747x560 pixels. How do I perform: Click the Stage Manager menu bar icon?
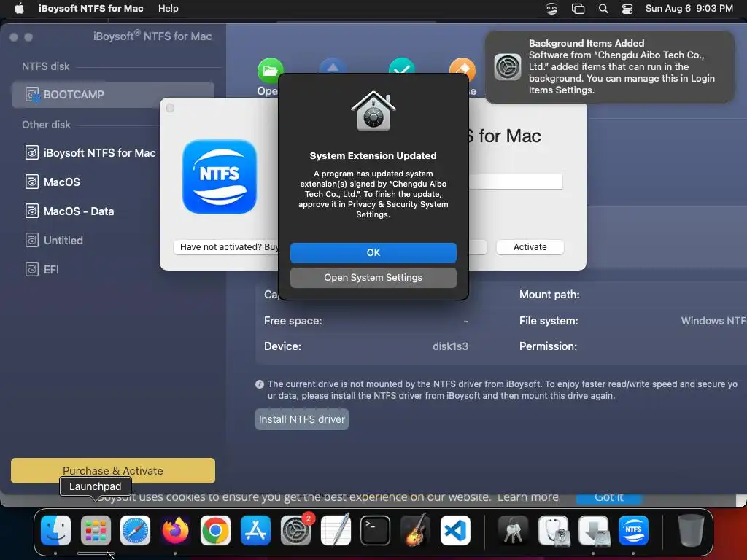click(578, 9)
